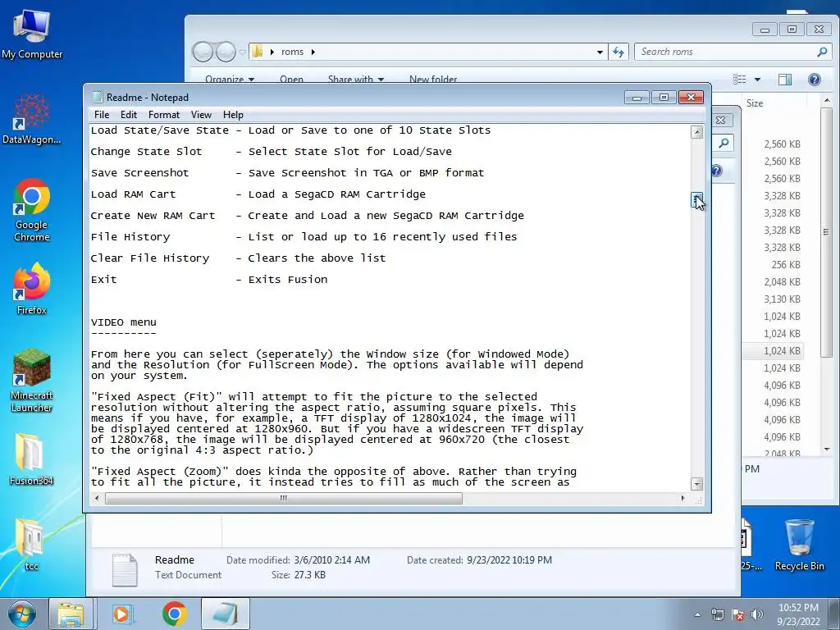Open the Minecraft Launcher shortcut
Screen dimensions: 840x630
[32, 381]
